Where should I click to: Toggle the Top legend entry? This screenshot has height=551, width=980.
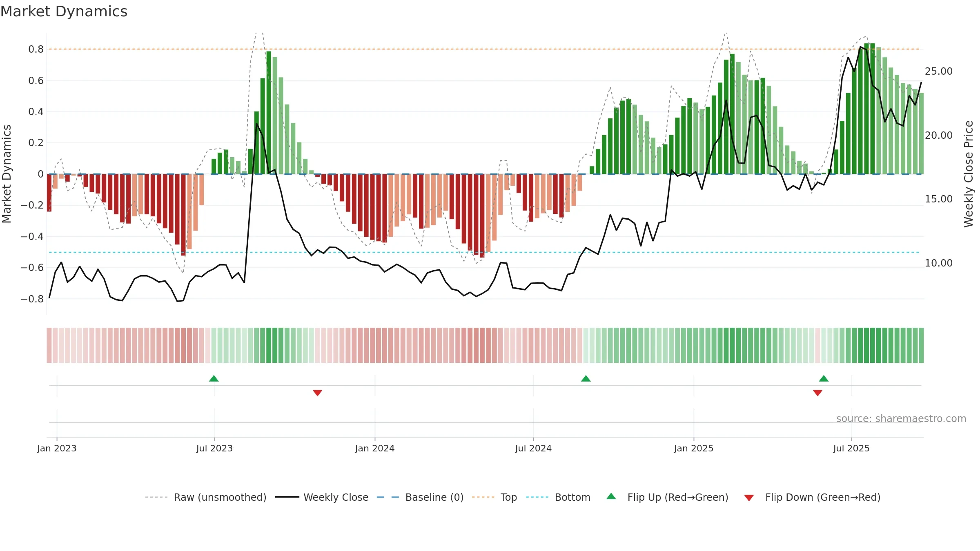(494, 497)
